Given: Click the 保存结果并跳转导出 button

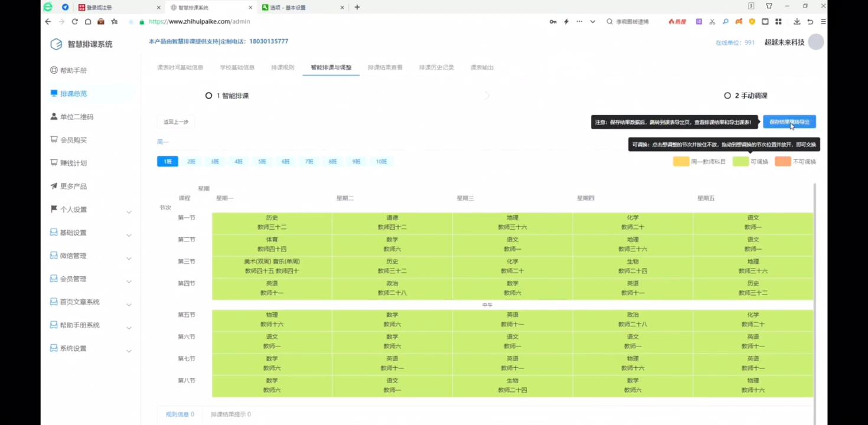Looking at the screenshot, I should pos(789,122).
